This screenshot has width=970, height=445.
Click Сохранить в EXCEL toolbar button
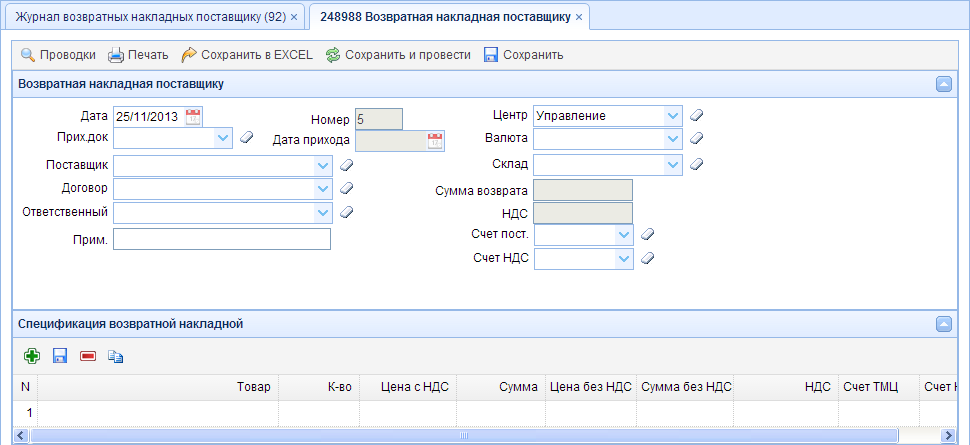[247, 55]
